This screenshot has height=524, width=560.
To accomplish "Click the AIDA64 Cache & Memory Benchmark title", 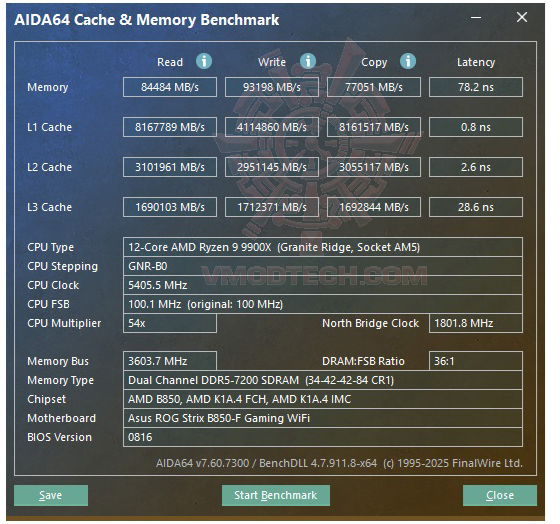I will (146, 20).
